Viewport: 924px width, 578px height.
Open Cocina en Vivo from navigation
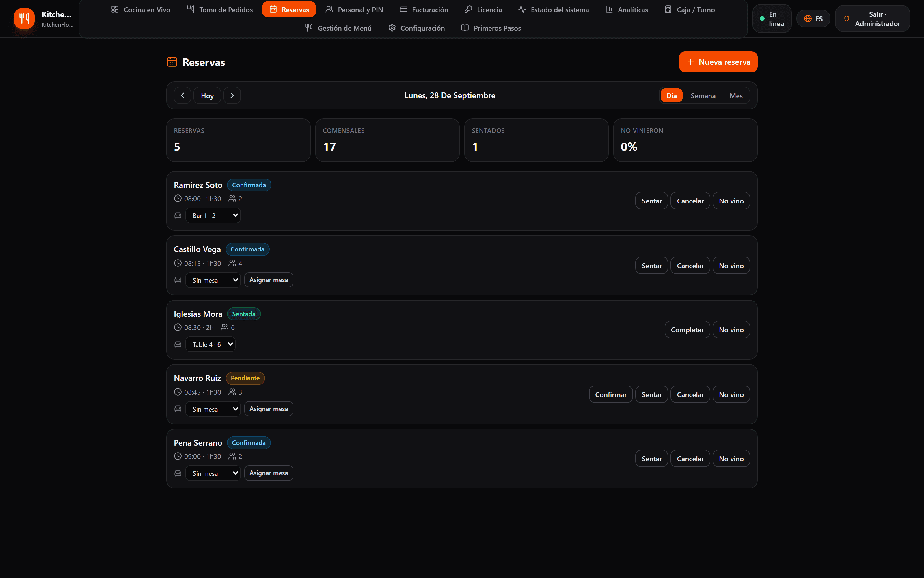click(141, 10)
